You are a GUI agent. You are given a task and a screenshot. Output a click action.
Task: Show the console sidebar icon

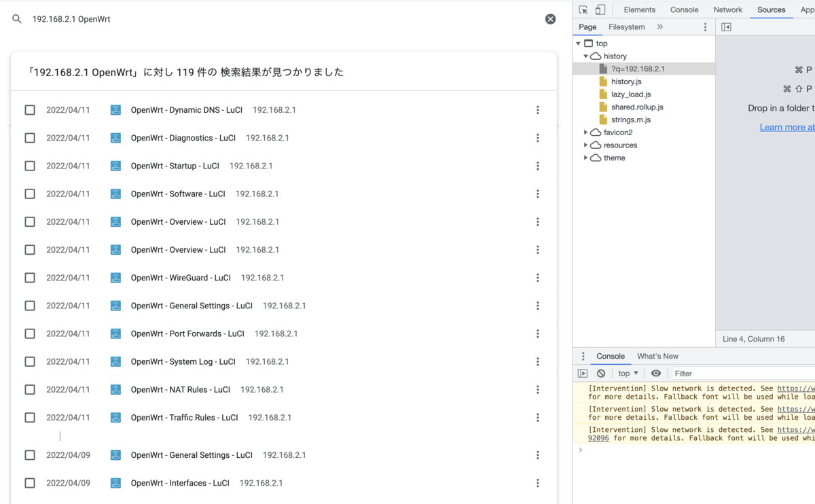coord(583,374)
